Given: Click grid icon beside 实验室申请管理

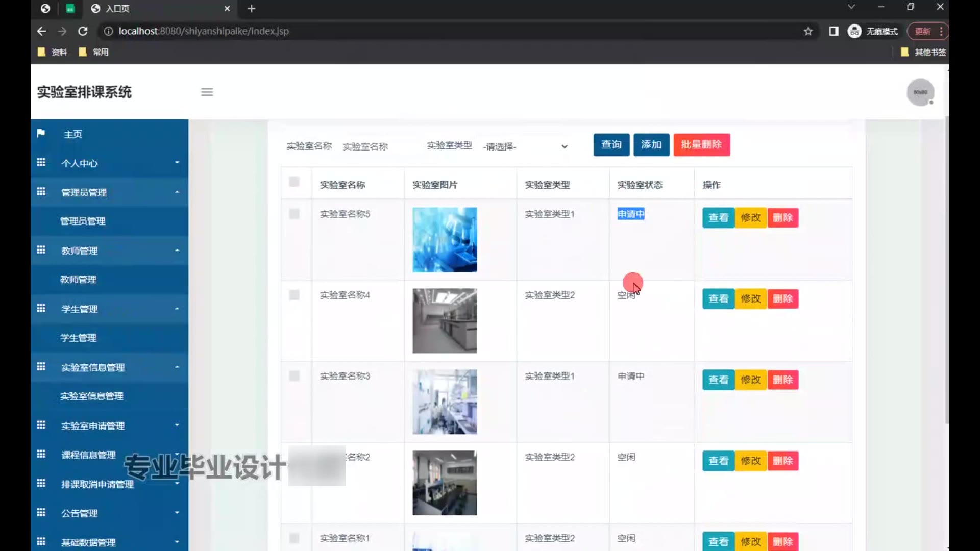Looking at the screenshot, I should coord(41,425).
